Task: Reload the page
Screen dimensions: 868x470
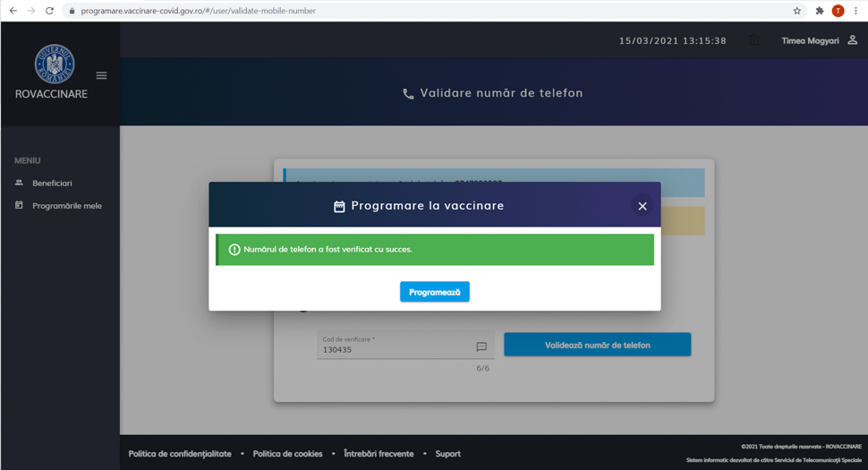Action: pyautogui.click(x=49, y=11)
